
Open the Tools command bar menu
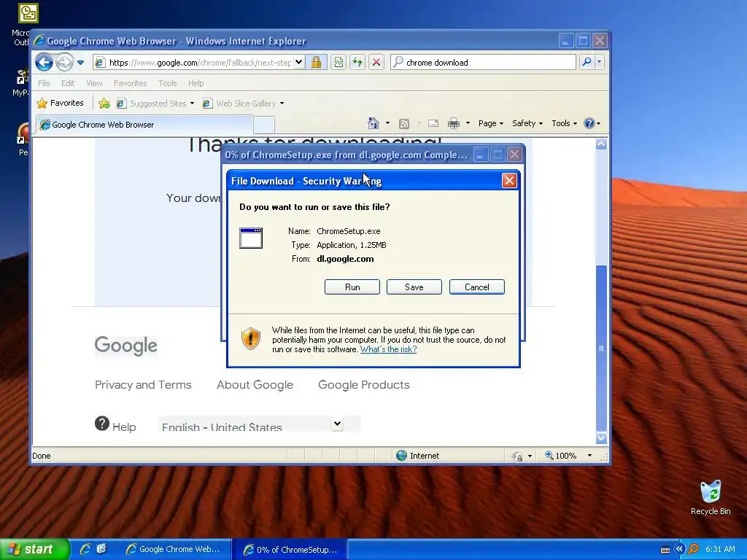[564, 123]
